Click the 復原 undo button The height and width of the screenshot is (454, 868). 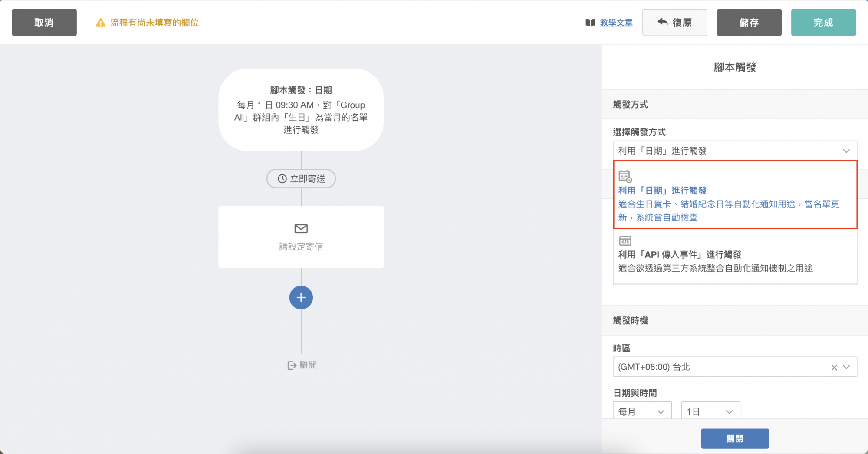pos(675,23)
